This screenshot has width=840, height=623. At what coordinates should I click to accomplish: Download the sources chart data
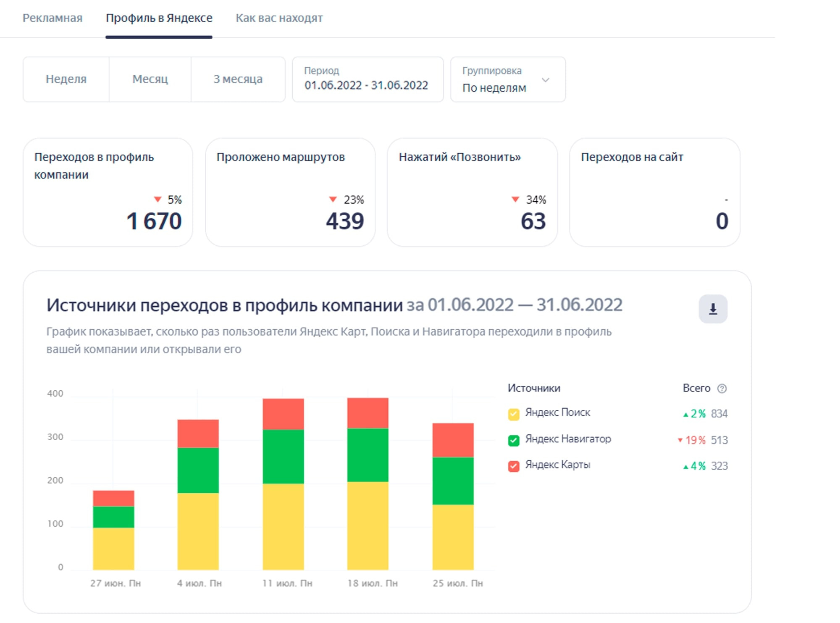click(x=712, y=309)
